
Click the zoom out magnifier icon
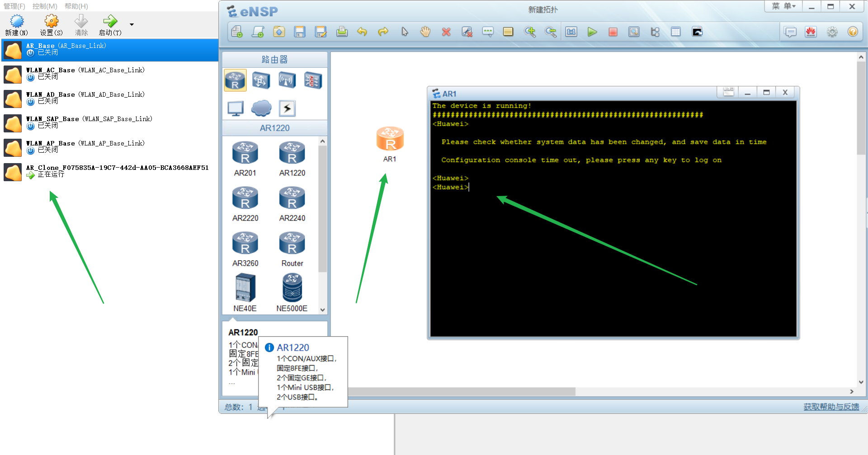click(x=551, y=32)
